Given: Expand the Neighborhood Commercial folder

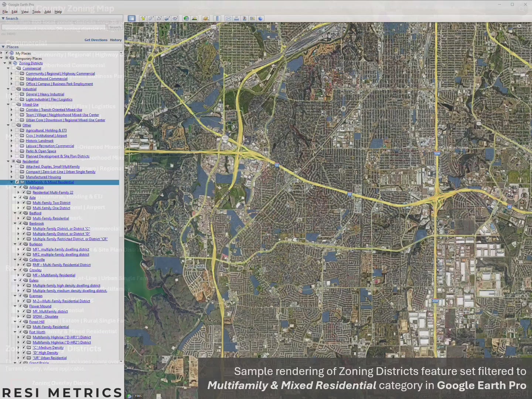Looking at the screenshot, I should (x=11, y=79).
